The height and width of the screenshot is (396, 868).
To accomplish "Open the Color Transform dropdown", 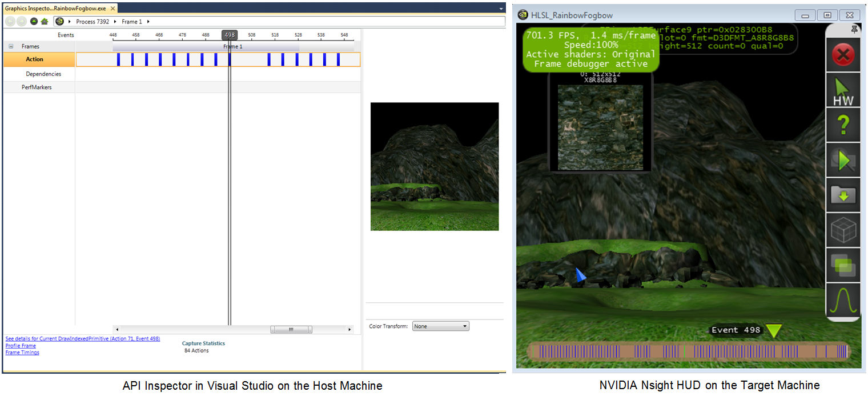I will (440, 325).
